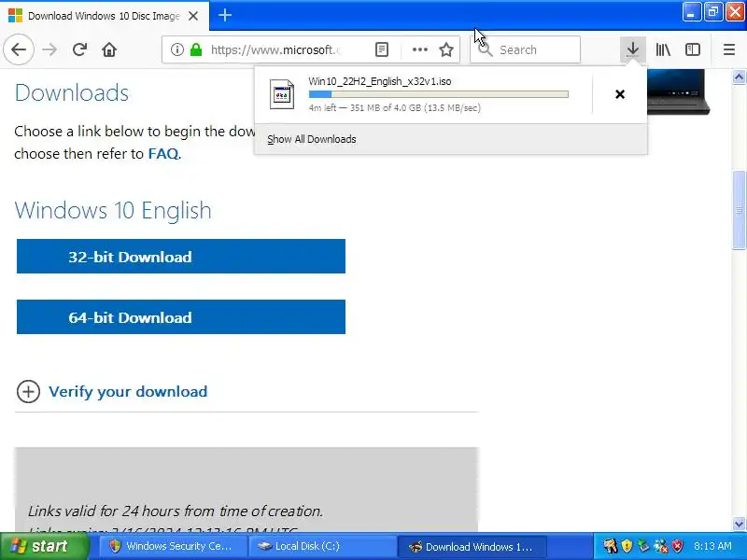Minimize the Firefox window

click(x=691, y=12)
